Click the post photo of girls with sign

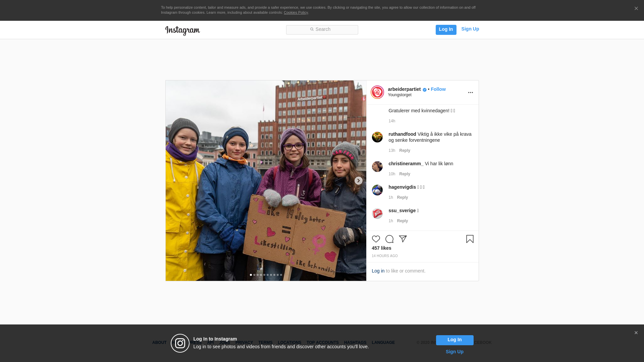[x=266, y=181]
